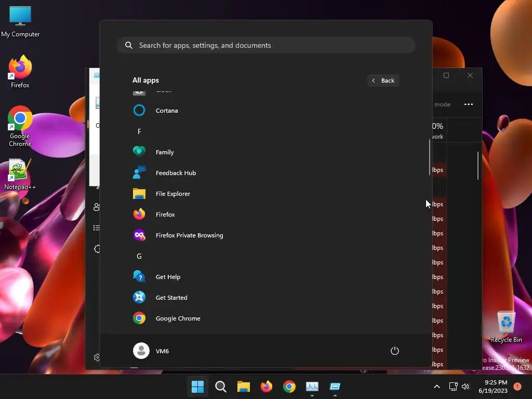This screenshot has width=532, height=399.
Task: Go back from All apps
Action: (x=383, y=81)
